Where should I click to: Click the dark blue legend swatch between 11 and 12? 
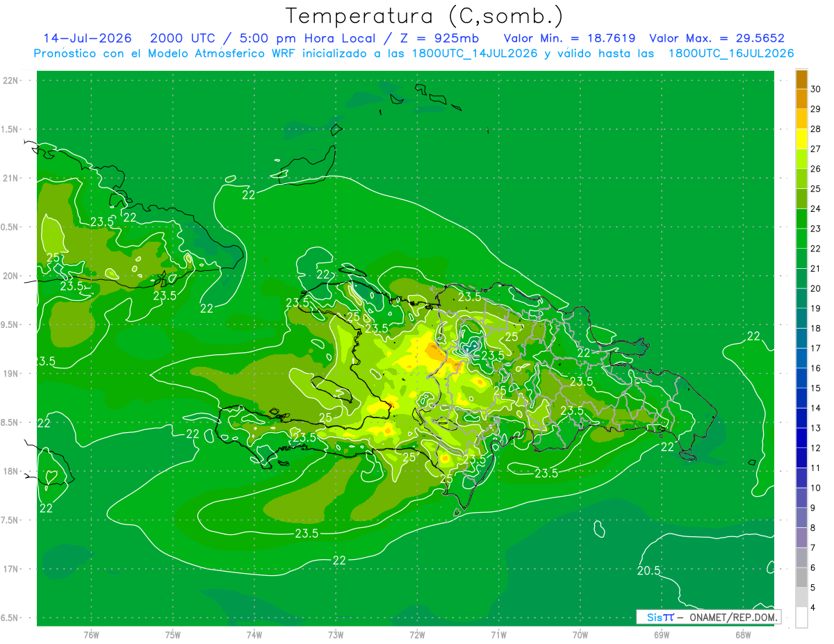(801, 459)
